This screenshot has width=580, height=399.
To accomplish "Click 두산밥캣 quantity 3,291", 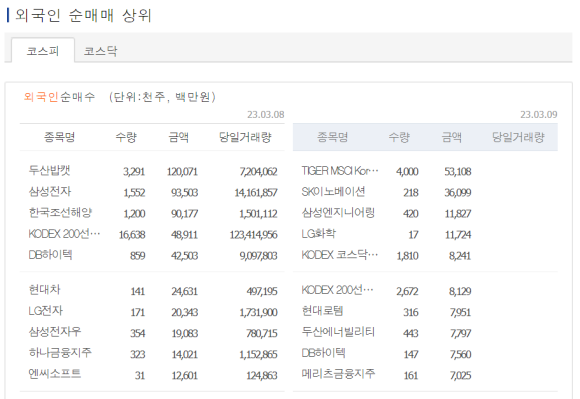I will click(134, 172).
